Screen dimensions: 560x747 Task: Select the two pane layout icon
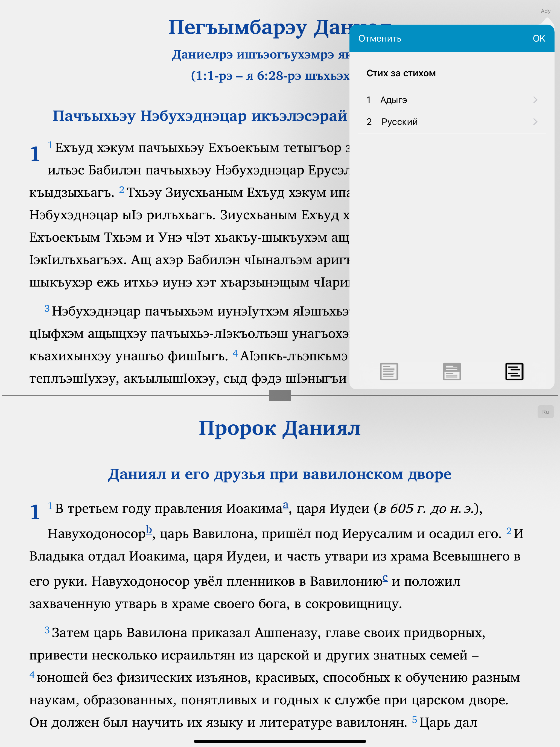pos(451,372)
